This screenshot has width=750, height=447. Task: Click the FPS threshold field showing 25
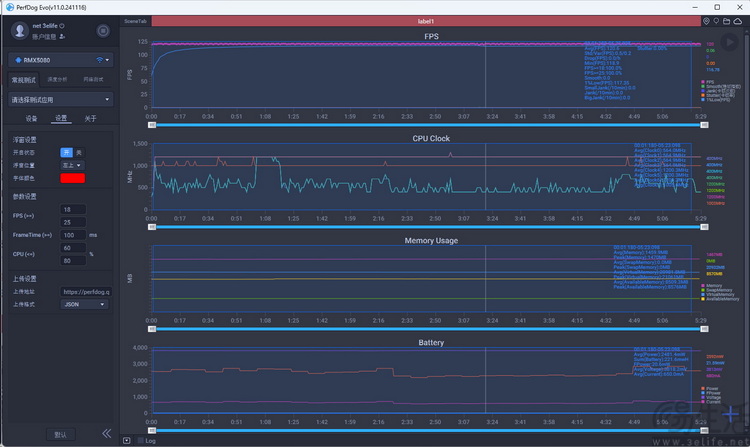[x=73, y=222]
